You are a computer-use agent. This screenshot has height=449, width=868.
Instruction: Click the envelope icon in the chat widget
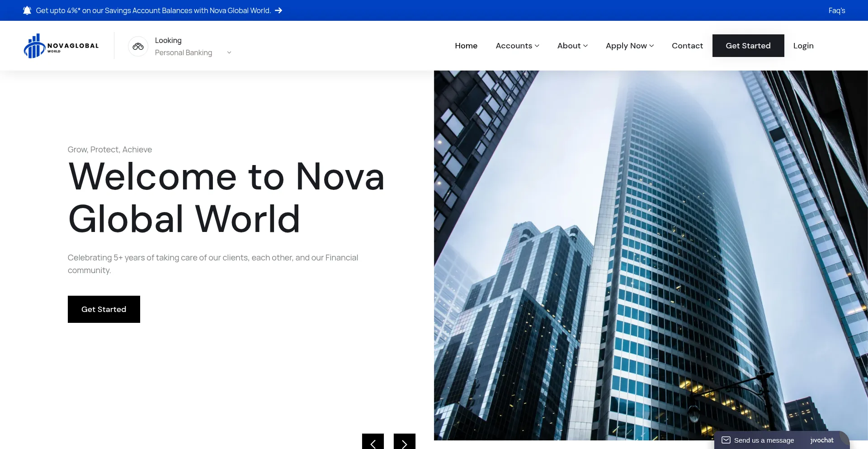pos(726,440)
